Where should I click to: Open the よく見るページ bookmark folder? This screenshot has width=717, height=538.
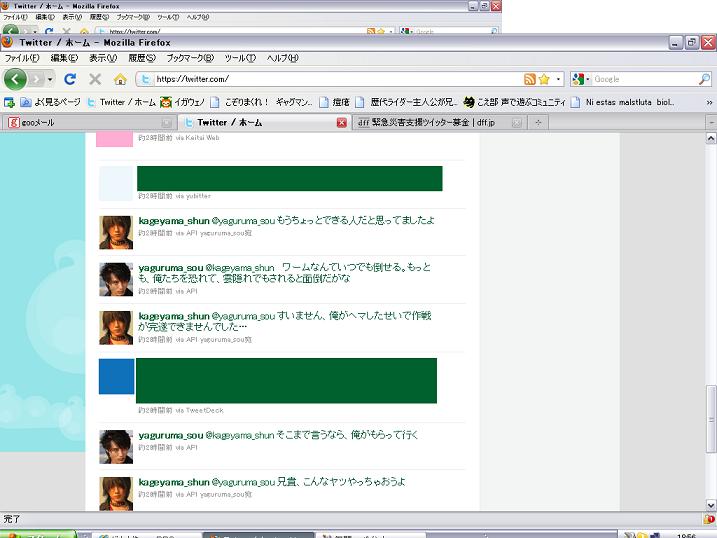pos(50,102)
